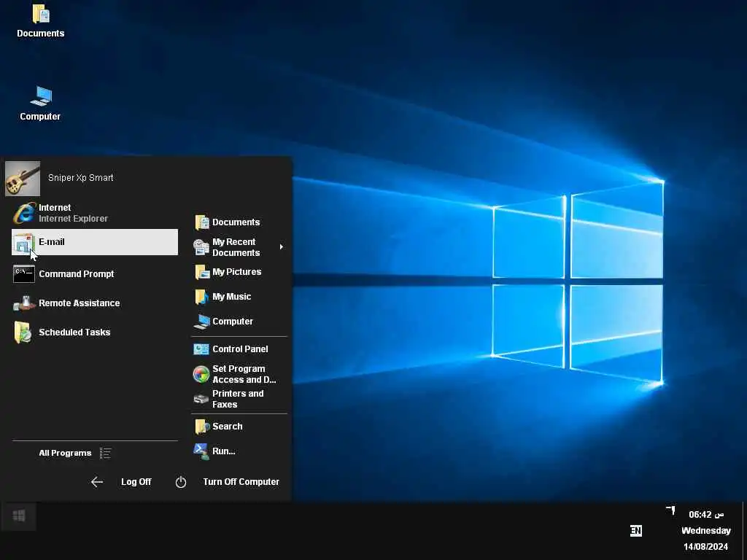Launch Command Prompt from its label
Screen dimensions: 747x560
pos(76,274)
